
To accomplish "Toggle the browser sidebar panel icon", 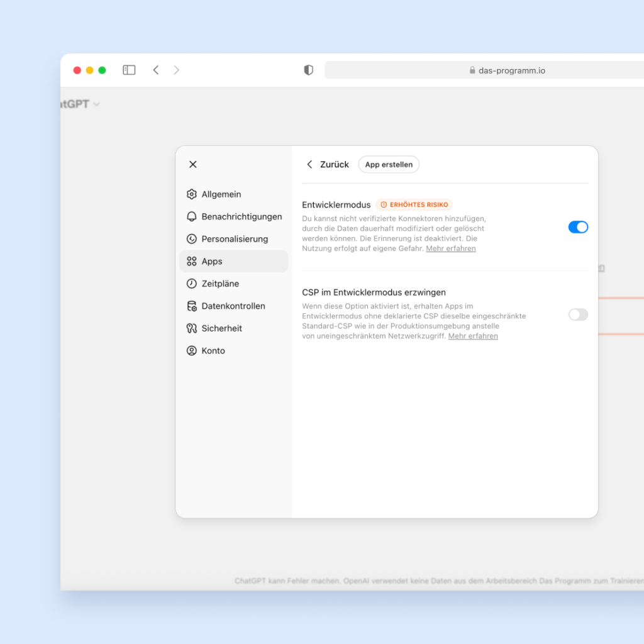I will tap(129, 70).
